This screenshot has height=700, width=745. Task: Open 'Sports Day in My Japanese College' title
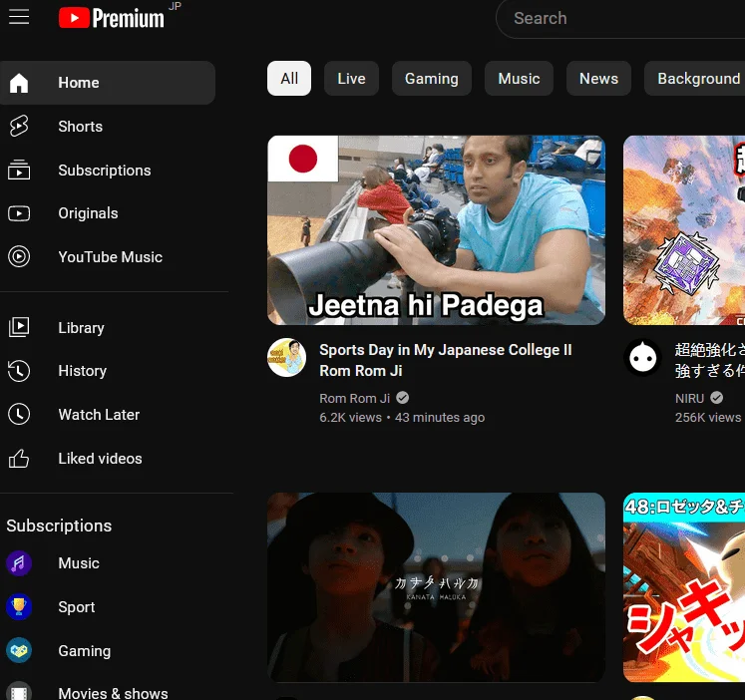click(x=445, y=360)
